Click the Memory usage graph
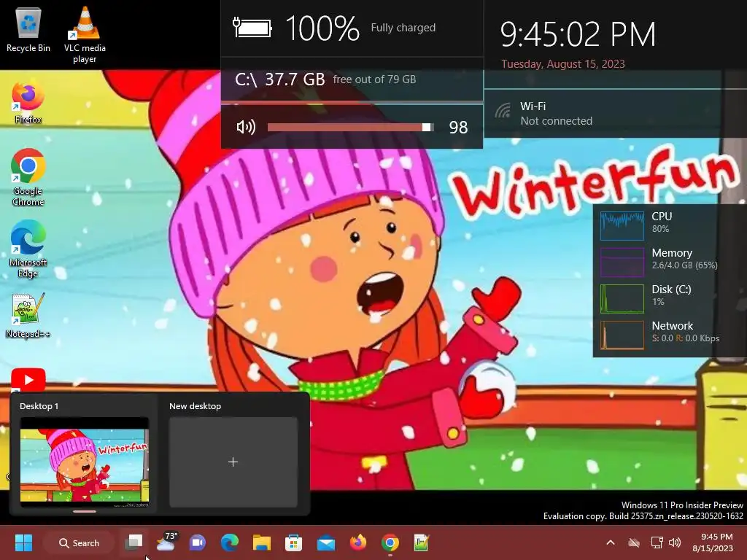747x560 pixels. point(622,262)
